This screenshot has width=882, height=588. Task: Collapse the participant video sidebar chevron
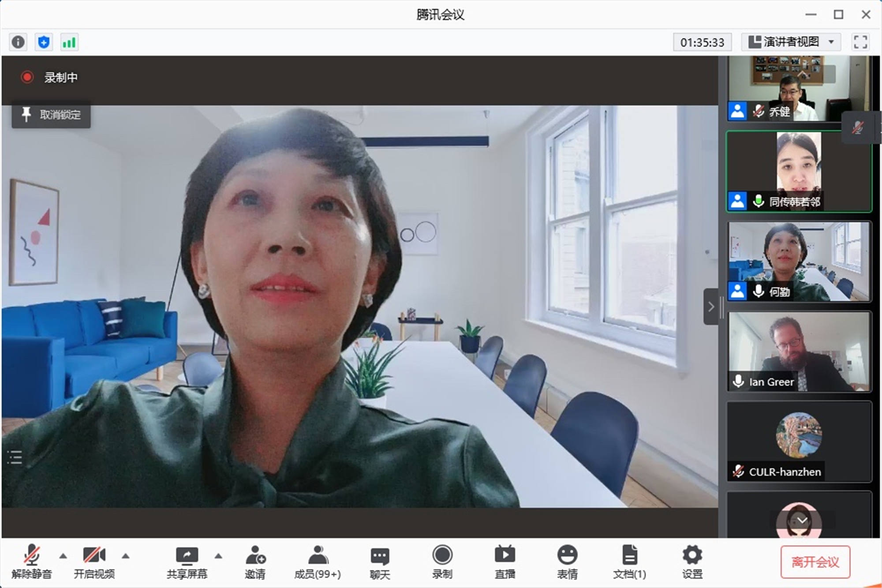(710, 307)
